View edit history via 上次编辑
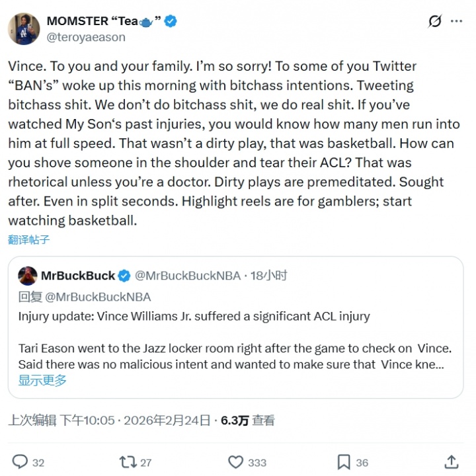The height and width of the screenshot is (476, 476). [32, 420]
